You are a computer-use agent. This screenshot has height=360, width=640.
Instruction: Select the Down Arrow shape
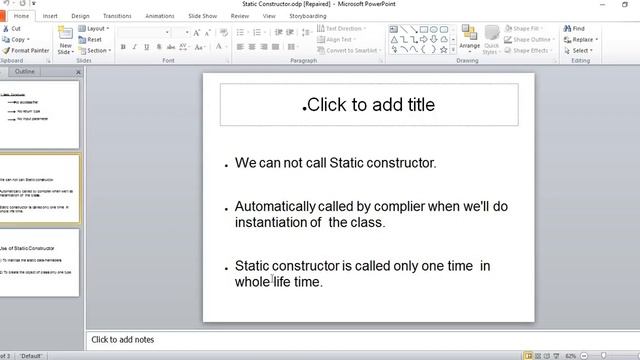[433, 40]
